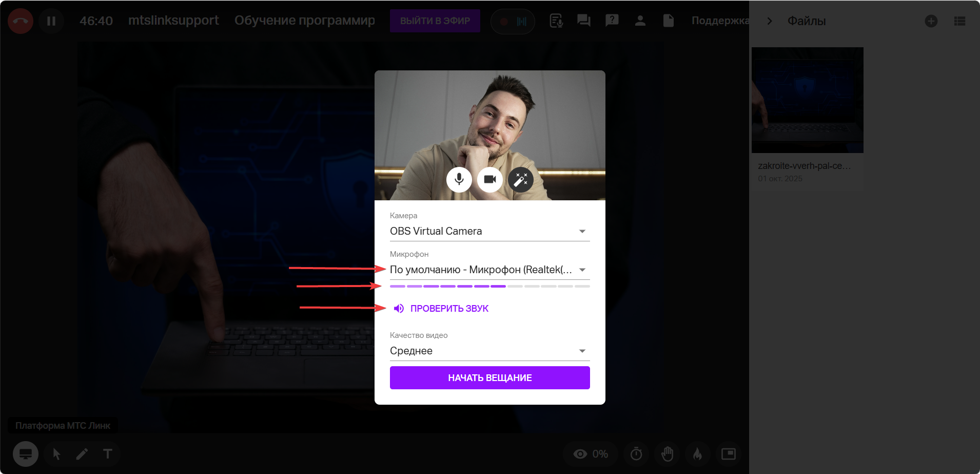
Task: Open the Поддержка tab in the top bar
Action: [x=720, y=21]
